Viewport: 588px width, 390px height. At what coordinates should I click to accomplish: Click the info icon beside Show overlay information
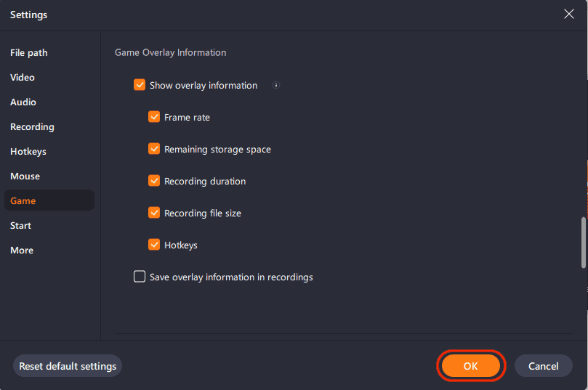click(276, 85)
